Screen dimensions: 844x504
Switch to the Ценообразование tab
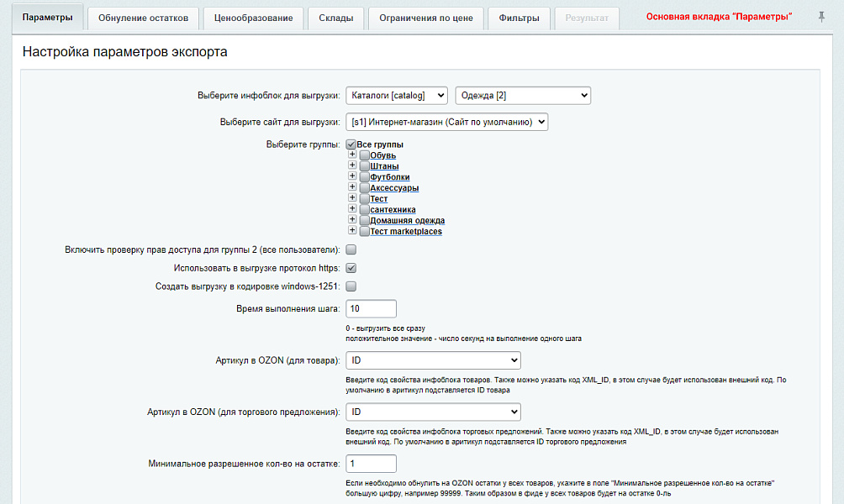pos(254,18)
